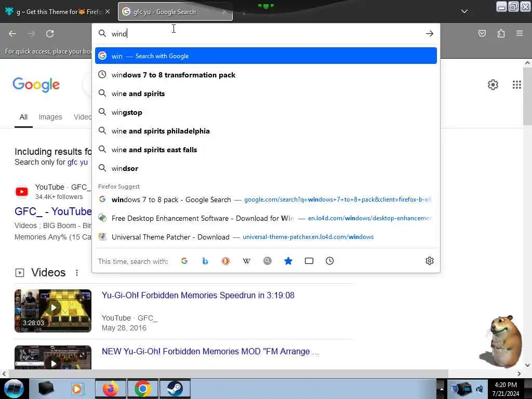Open the media player taskbar icon
Image resolution: width=532 pixels, height=399 pixels.
(78, 389)
